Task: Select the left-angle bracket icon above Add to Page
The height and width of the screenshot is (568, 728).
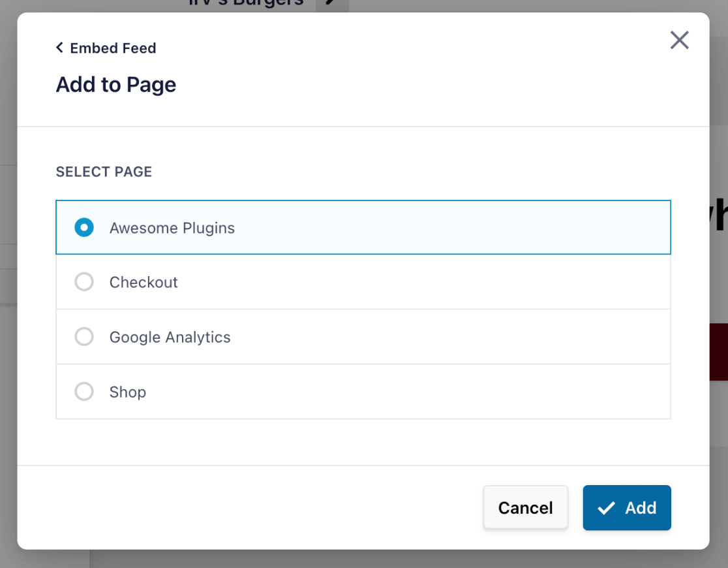Action: point(59,48)
